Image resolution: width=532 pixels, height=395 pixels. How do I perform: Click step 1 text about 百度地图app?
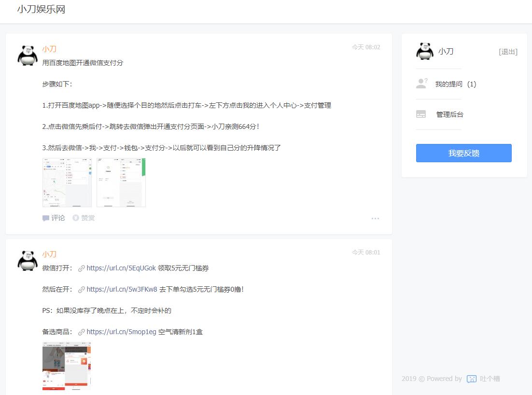point(187,106)
